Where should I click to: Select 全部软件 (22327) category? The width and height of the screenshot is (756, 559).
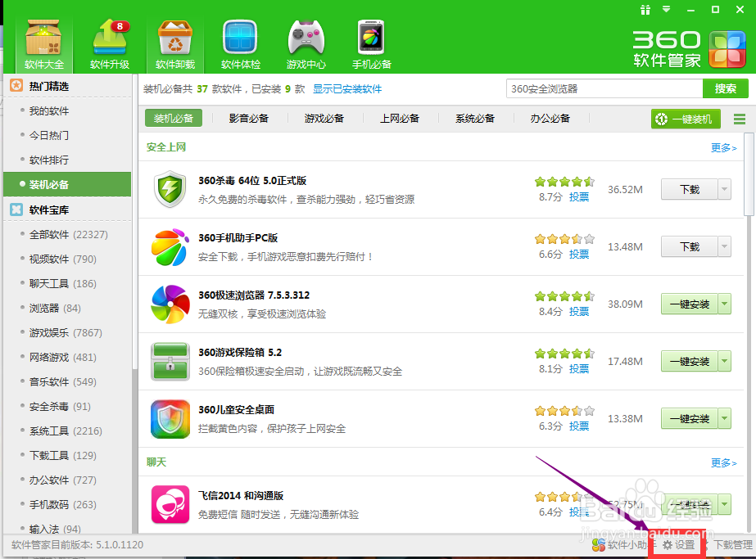67,235
